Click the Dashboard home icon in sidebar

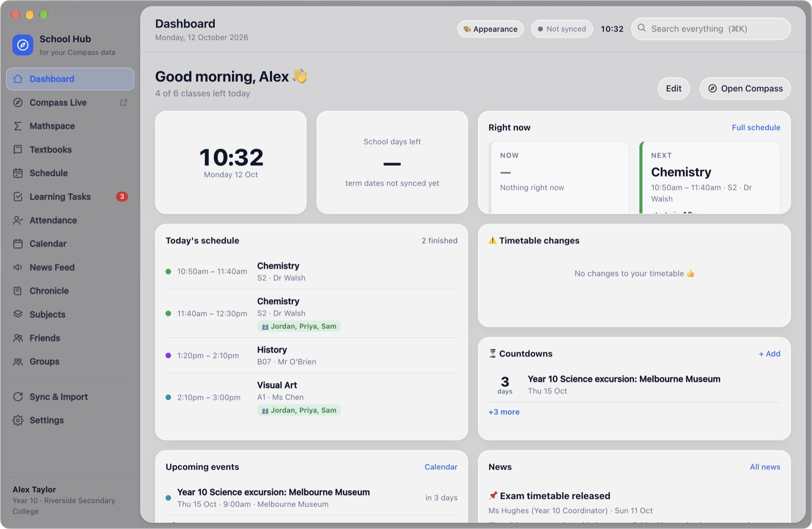pyautogui.click(x=18, y=79)
